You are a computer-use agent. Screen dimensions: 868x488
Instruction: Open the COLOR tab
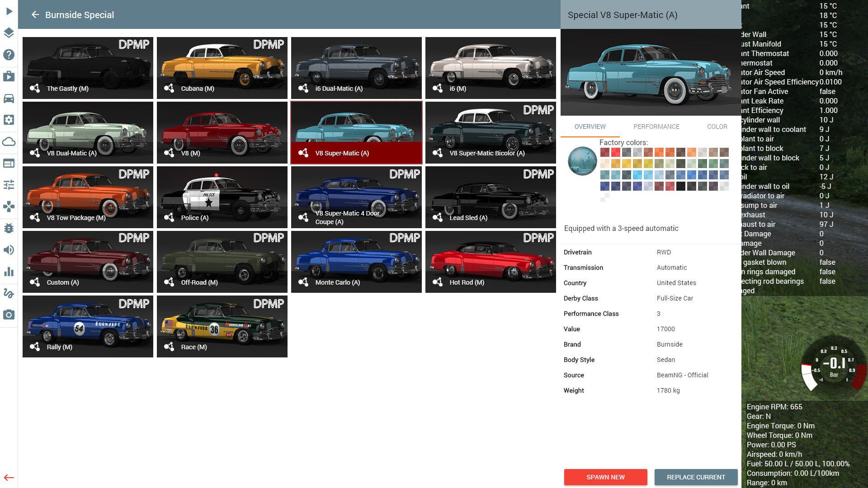[x=717, y=127]
